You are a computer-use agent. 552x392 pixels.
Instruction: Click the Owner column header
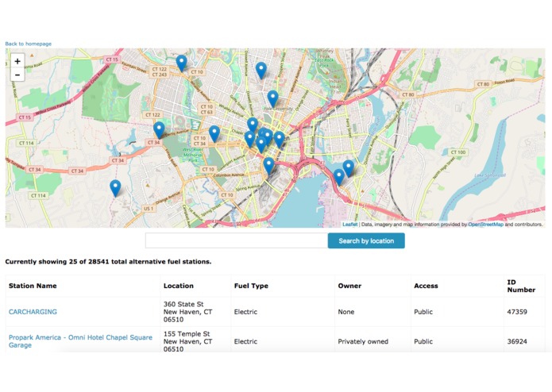click(349, 286)
